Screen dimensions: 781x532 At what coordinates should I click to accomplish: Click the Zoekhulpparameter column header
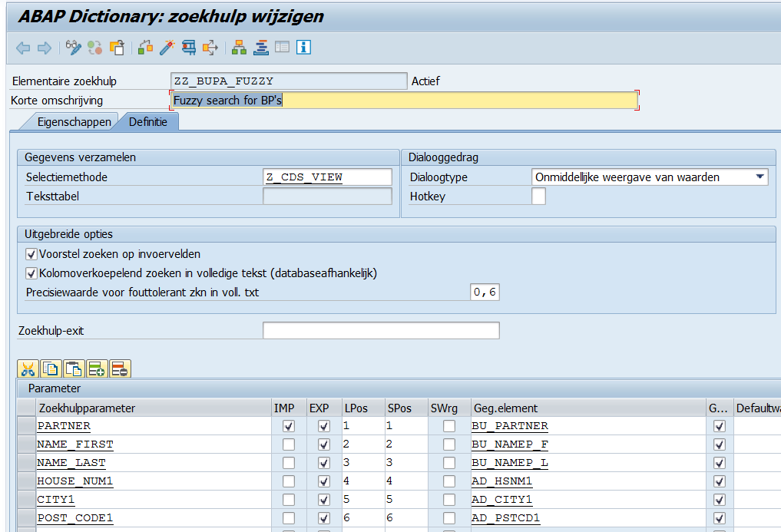[x=154, y=408]
